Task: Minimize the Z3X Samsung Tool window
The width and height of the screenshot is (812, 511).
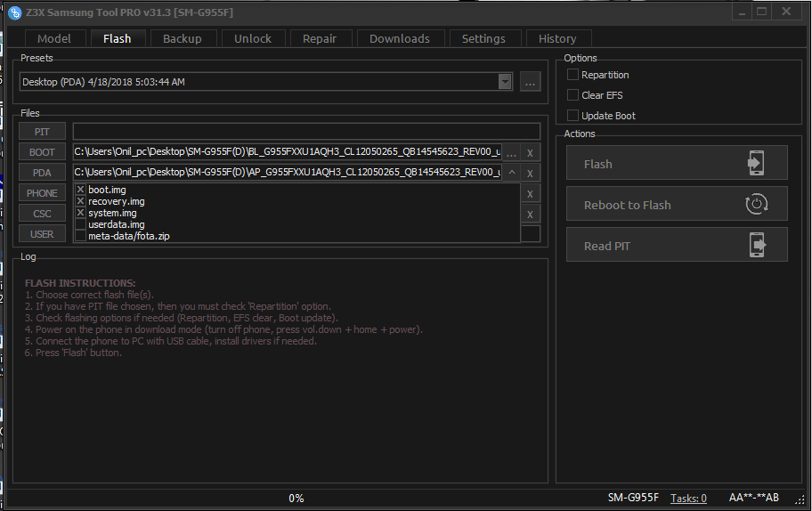Action: tap(742, 12)
